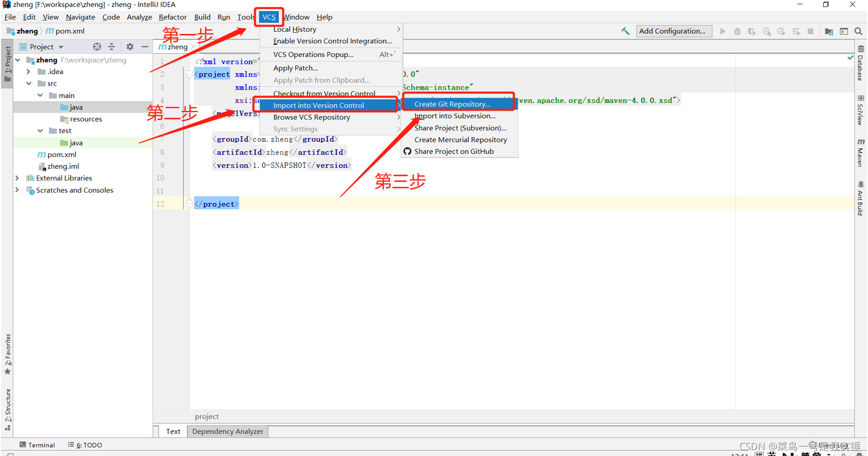
Task: Click the green inspection checkmark icon
Action: (851, 58)
